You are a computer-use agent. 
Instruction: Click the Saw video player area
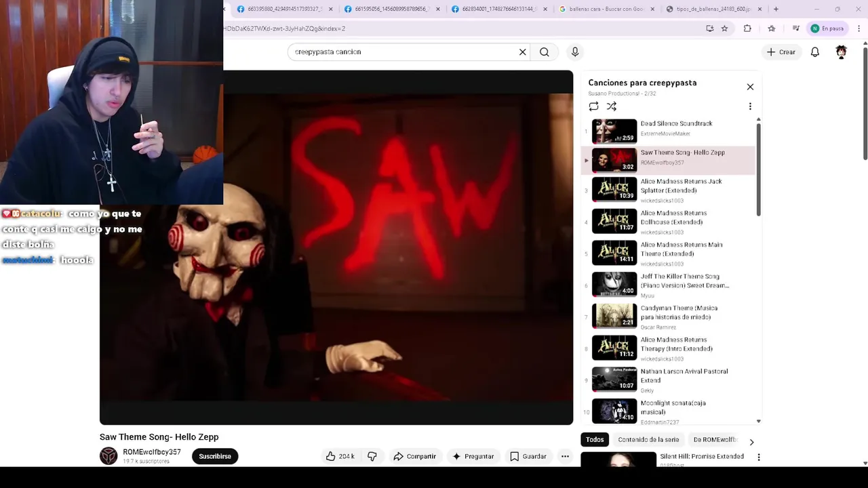(336, 247)
